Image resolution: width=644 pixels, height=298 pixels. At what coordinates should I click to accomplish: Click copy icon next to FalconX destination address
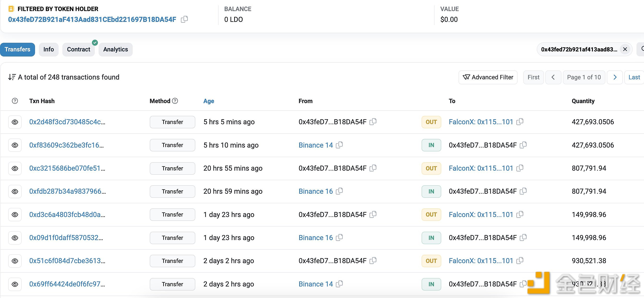point(522,121)
